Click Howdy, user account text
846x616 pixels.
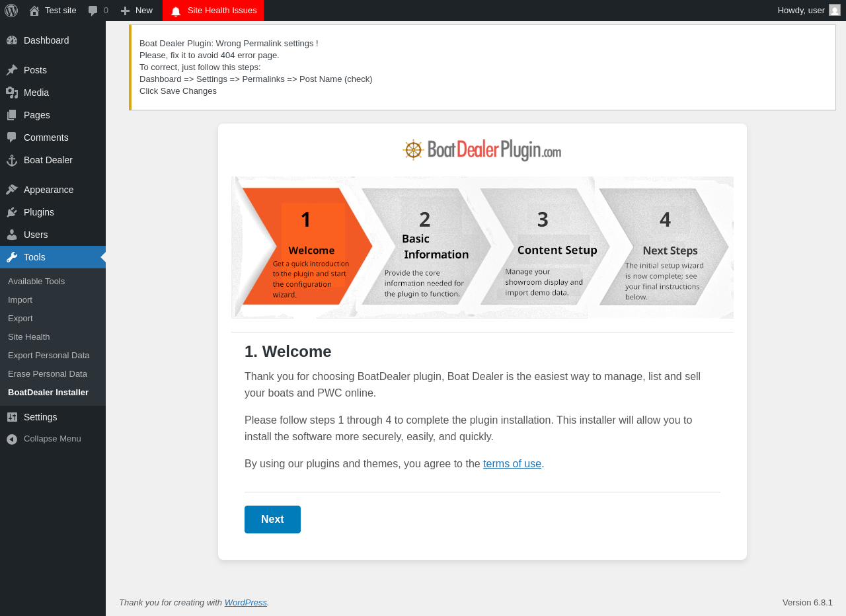click(x=801, y=10)
